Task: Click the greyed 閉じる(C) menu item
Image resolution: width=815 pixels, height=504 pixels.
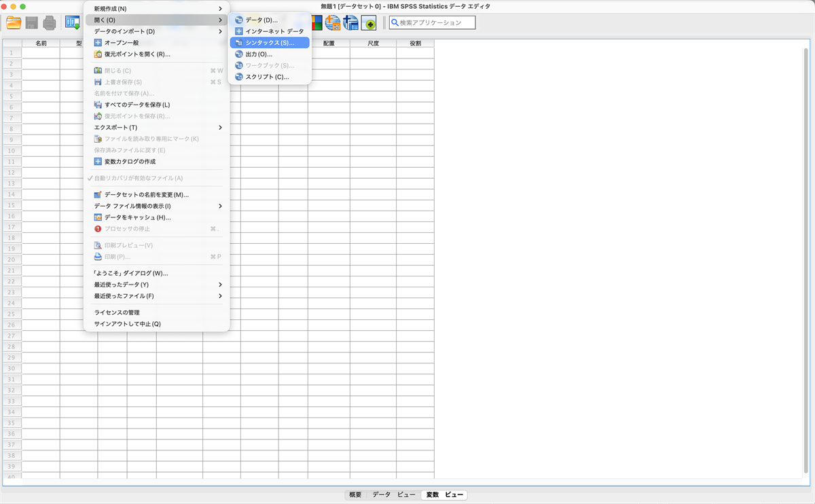Action: coord(156,71)
